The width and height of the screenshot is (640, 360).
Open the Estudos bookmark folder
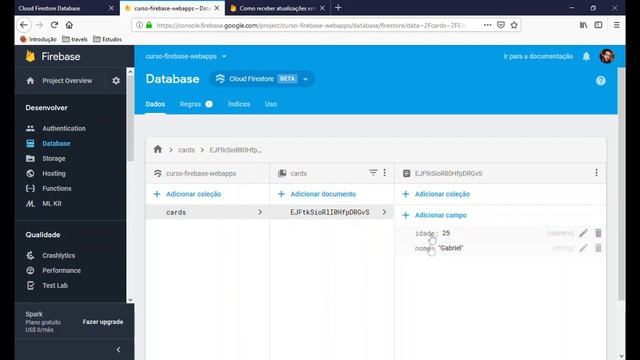tap(107, 39)
